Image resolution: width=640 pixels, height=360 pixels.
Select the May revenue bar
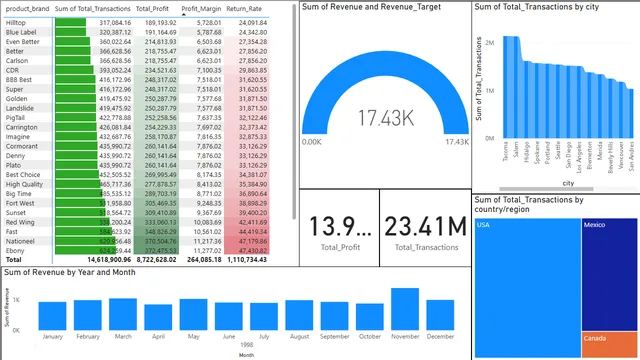193,315
